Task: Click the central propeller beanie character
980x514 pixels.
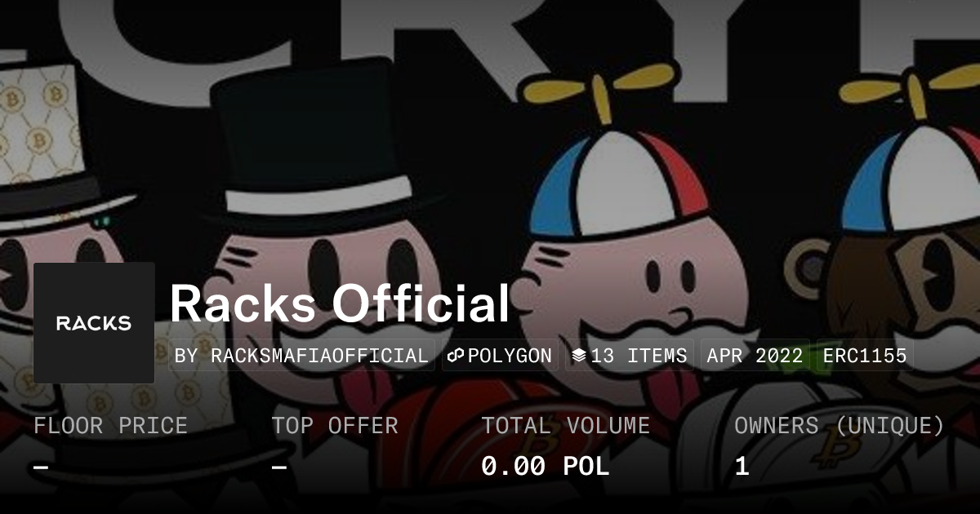Action: tap(621, 261)
